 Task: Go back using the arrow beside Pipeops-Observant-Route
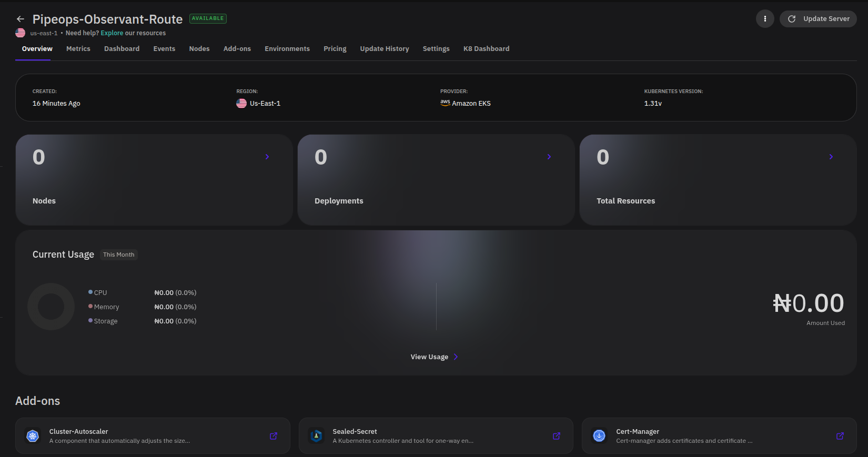click(x=21, y=19)
